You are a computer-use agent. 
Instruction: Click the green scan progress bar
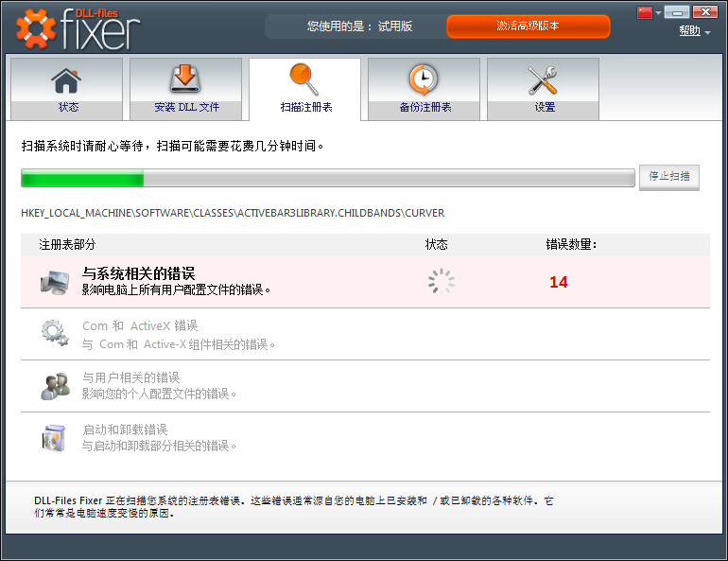pyautogui.click(x=328, y=179)
